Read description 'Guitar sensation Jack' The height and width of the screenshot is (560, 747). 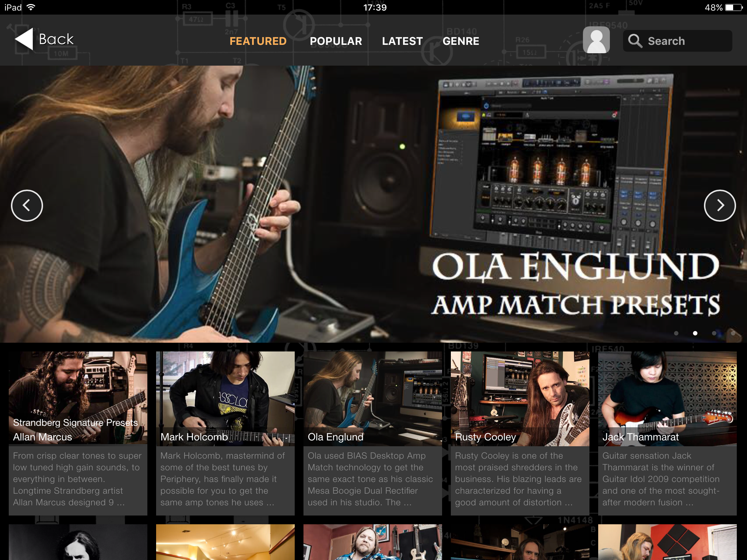click(x=647, y=456)
